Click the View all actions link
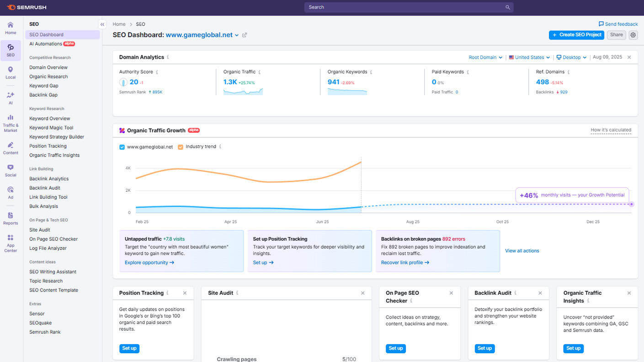 [522, 251]
